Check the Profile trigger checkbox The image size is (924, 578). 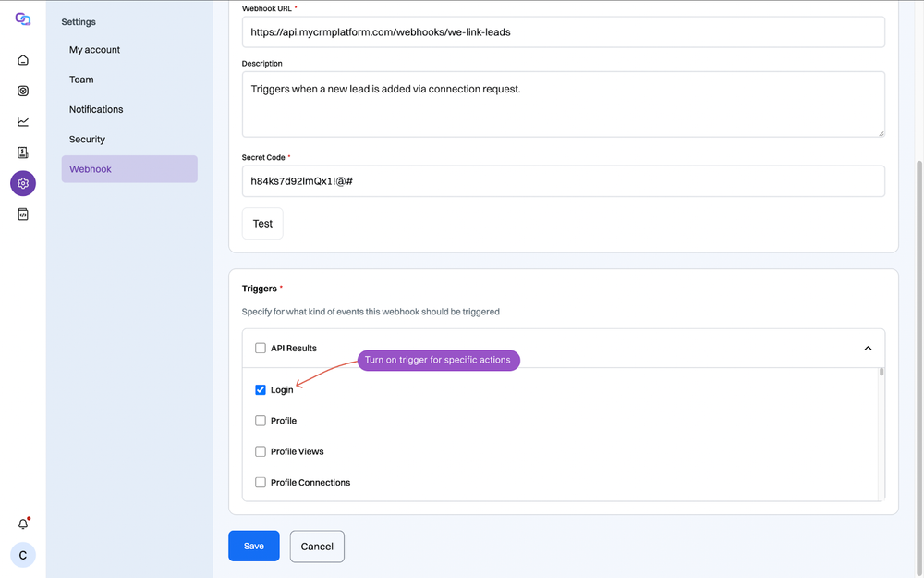pyautogui.click(x=260, y=421)
